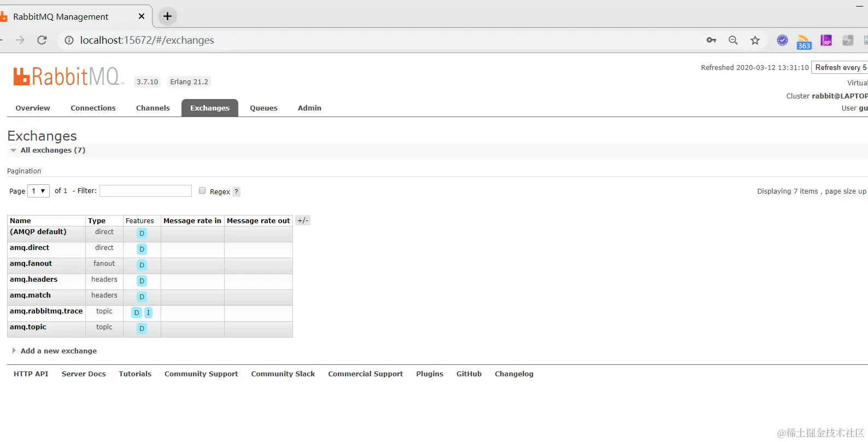Open the Community Slack link
Image resolution: width=868 pixels, height=442 pixels.
pyautogui.click(x=283, y=374)
